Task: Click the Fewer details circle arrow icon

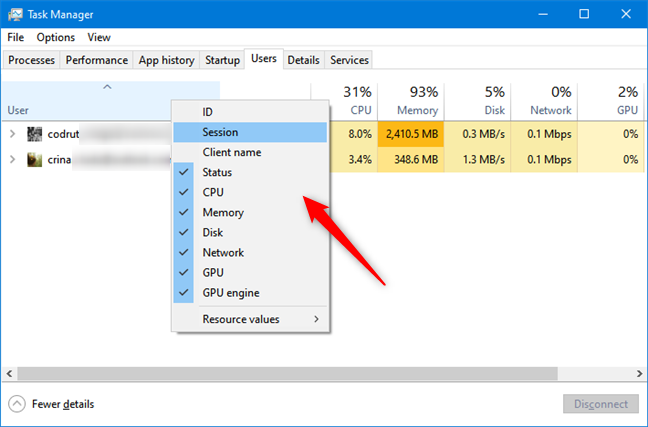Action: click(x=17, y=404)
